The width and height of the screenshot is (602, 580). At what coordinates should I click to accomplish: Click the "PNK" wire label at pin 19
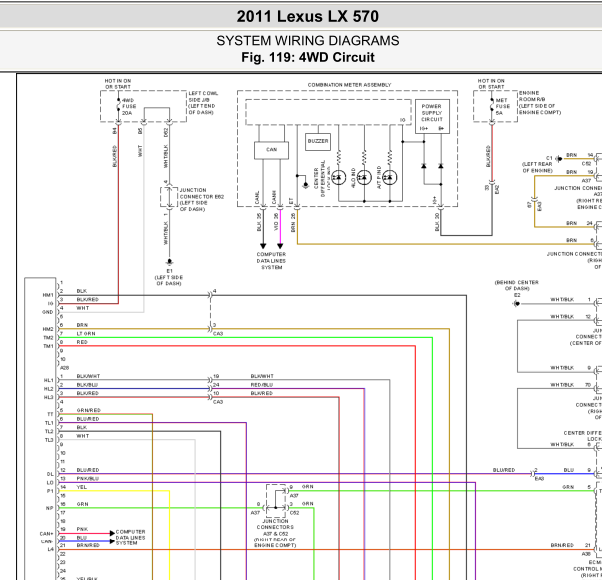82,529
